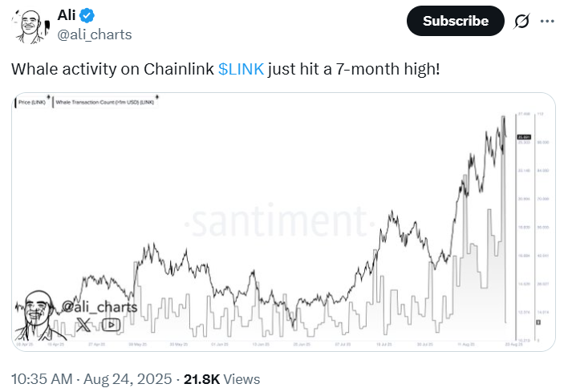Click the Grok slash-circle icon
568x392 pixels.
click(521, 21)
